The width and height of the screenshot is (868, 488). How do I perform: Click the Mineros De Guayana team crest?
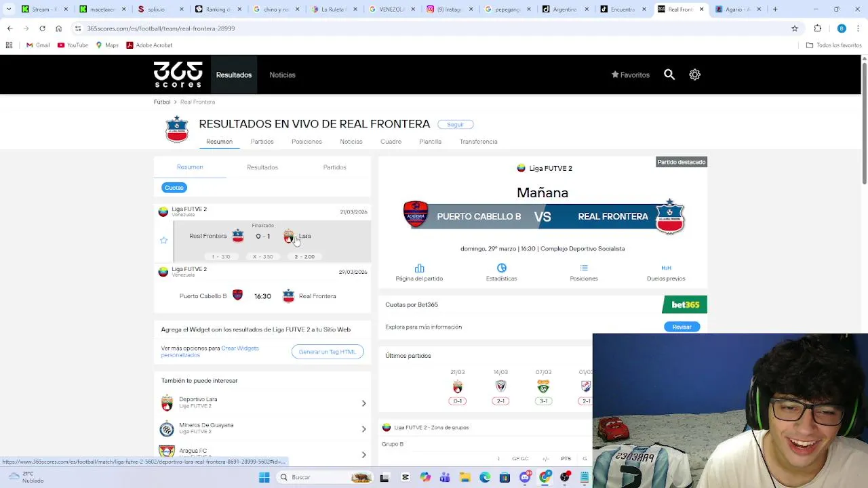(x=167, y=428)
